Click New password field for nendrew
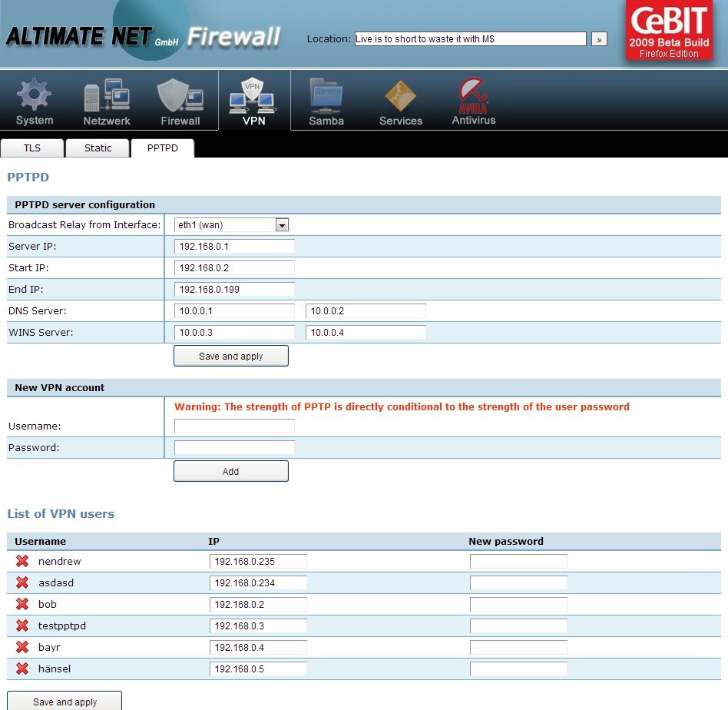Screen dimensions: 728x710 click(x=518, y=561)
